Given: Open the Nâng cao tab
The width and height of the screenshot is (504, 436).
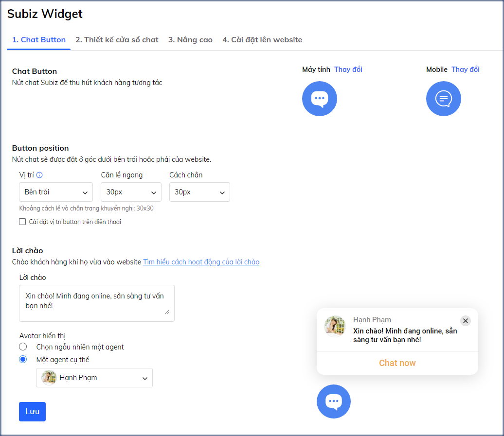Looking at the screenshot, I should [x=190, y=40].
